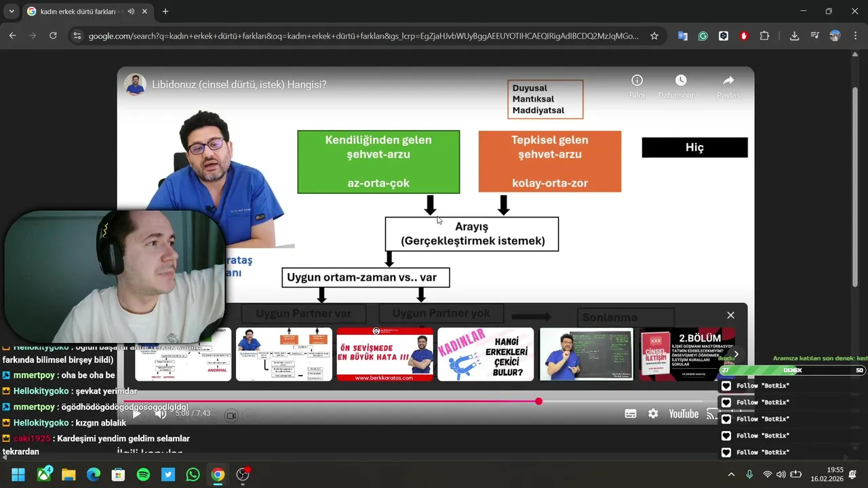Click the red hand ad blocker extension
Screen dimensions: 868x488
pos(744,36)
